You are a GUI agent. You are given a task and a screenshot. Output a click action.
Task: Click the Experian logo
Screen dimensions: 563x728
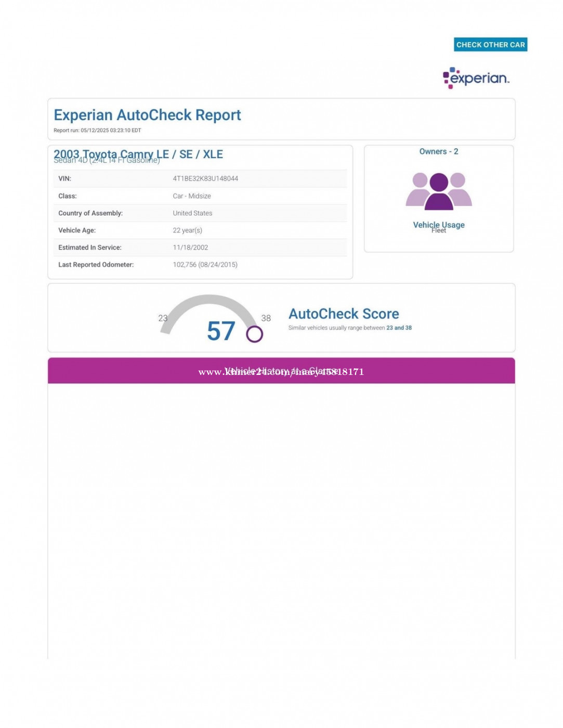coord(476,78)
